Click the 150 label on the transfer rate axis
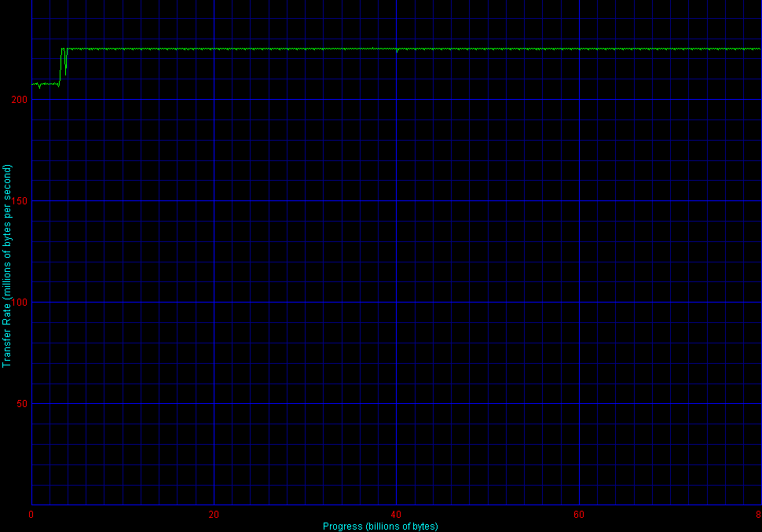Image resolution: width=762 pixels, height=532 pixels. point(20,201)
